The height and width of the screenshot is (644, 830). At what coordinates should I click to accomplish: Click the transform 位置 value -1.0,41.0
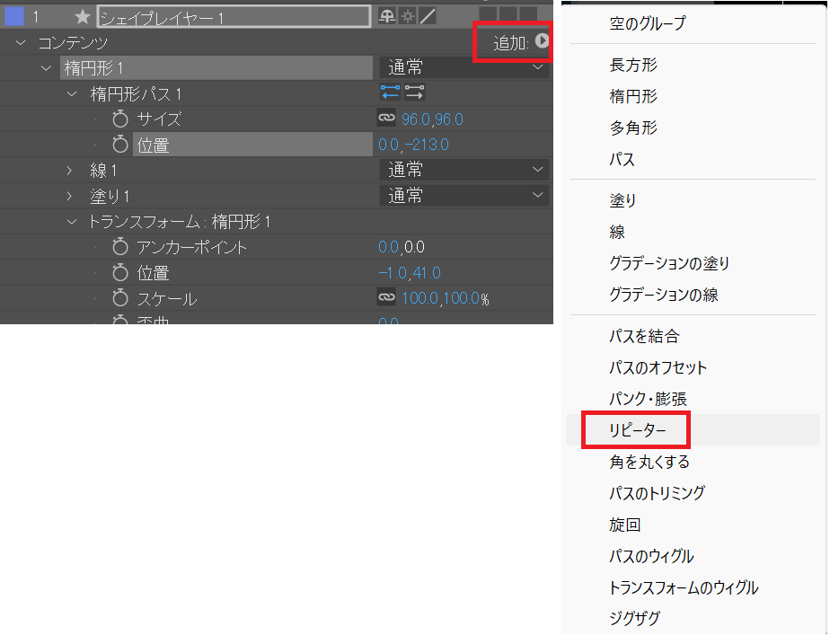click(410, 273)
